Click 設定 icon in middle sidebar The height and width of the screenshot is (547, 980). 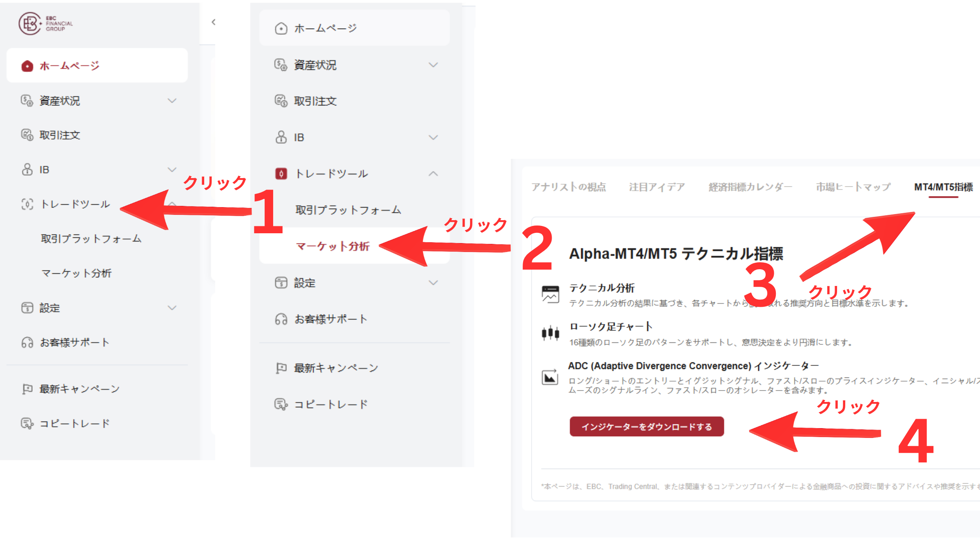[x=281, y=282]
